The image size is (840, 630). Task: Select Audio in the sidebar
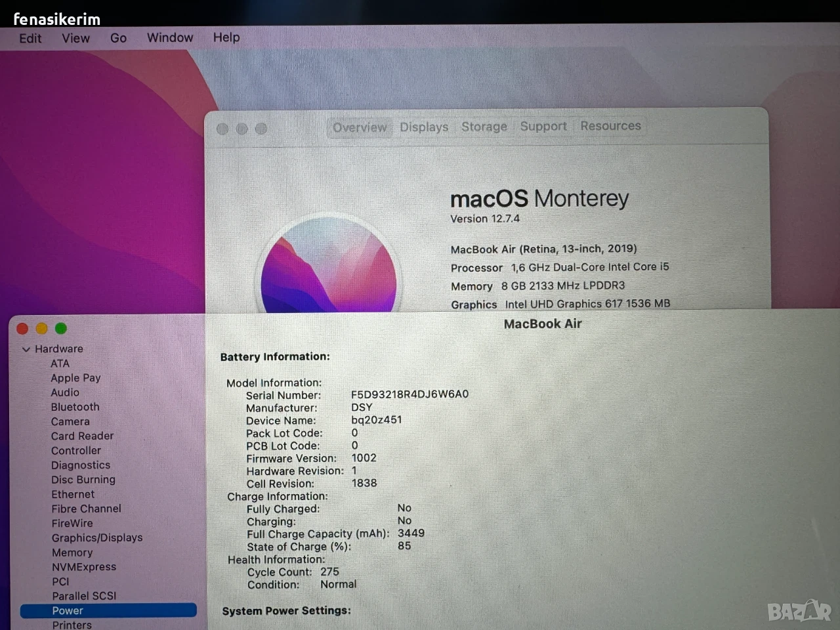(65, 392)
